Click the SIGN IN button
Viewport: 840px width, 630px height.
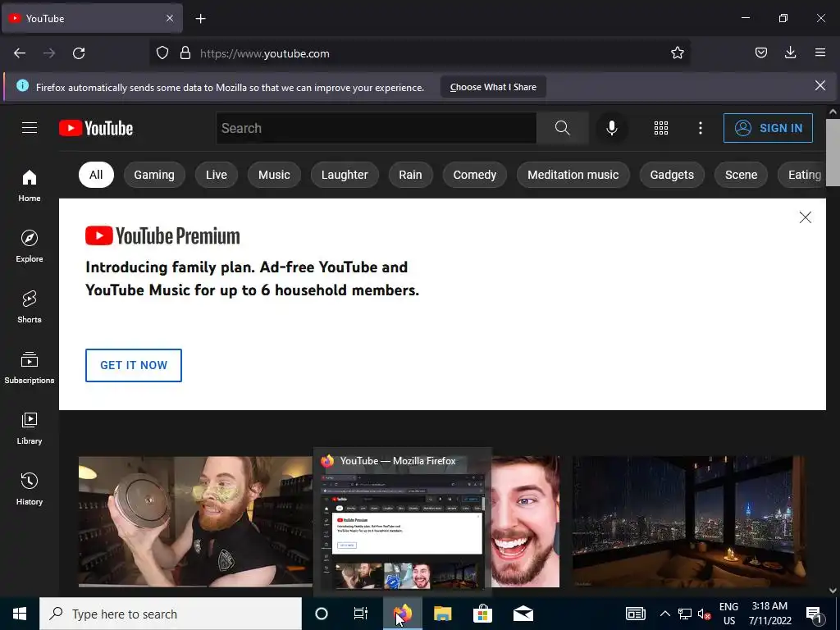pos(768,128)
